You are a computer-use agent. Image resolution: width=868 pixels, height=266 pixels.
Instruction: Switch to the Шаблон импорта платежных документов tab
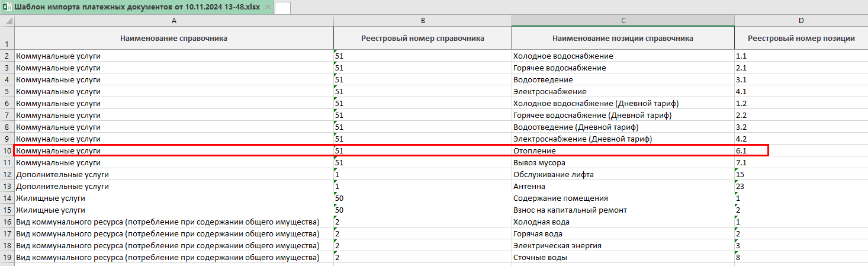tap(136, 7)
